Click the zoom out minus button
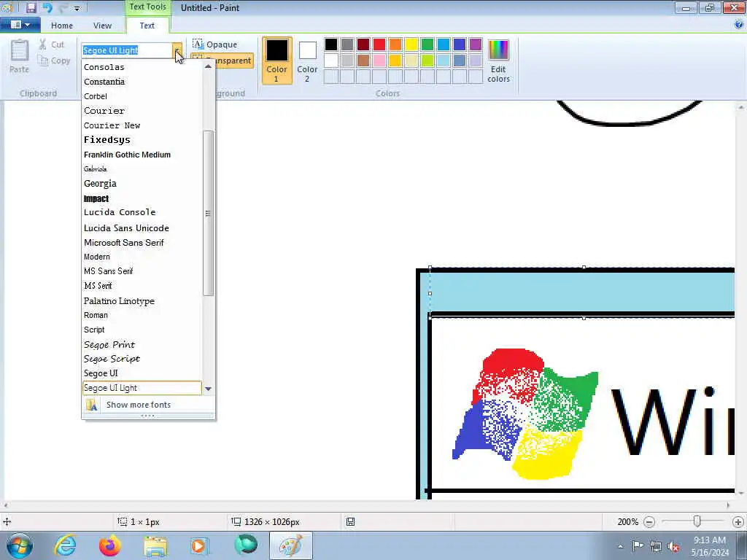Viewport: 747px width, 560px height. tap(649, 522)
